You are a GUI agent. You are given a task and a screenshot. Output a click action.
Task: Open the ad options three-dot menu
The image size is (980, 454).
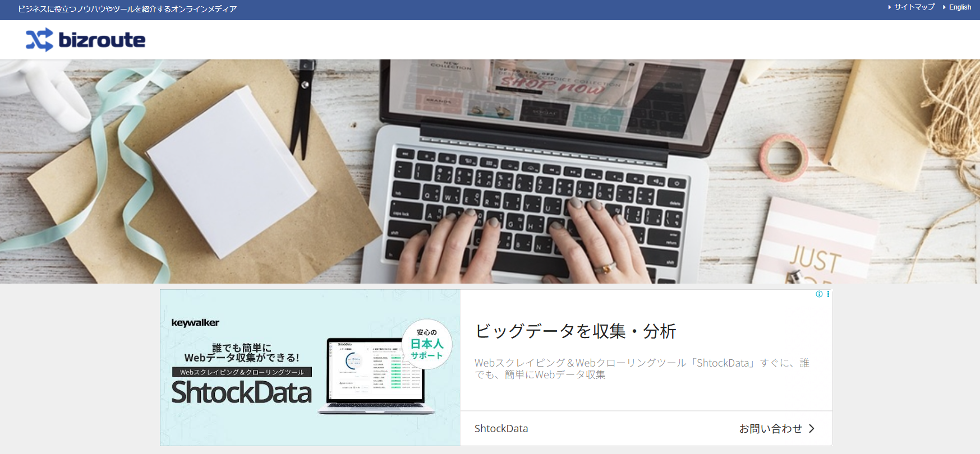(828, 294)
